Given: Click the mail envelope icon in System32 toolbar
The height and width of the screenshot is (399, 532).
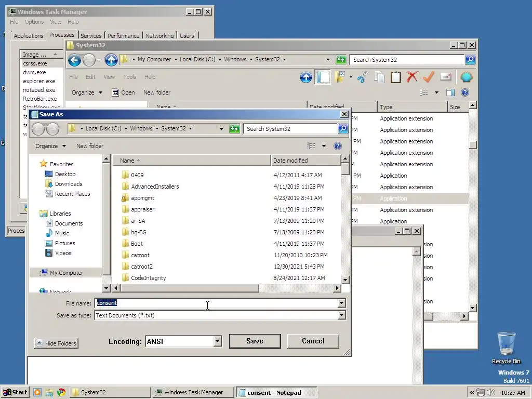Looking at the screenshot, I should [445, 77].
